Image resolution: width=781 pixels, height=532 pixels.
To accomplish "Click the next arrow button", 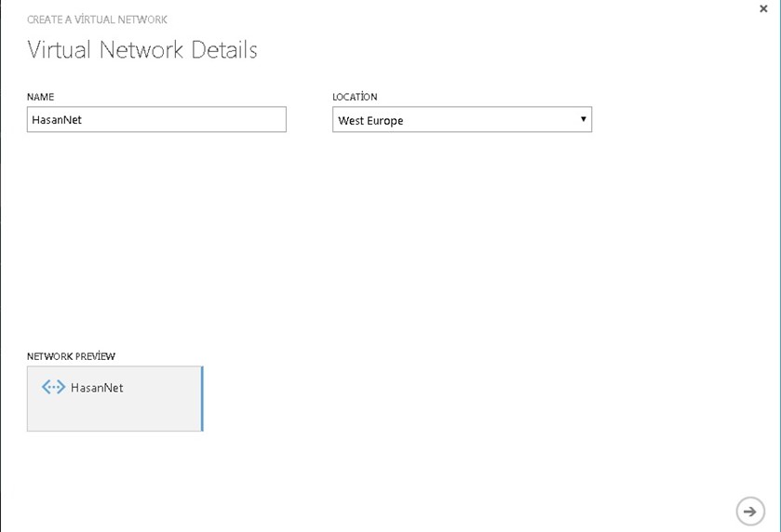I will click(749, 511).
